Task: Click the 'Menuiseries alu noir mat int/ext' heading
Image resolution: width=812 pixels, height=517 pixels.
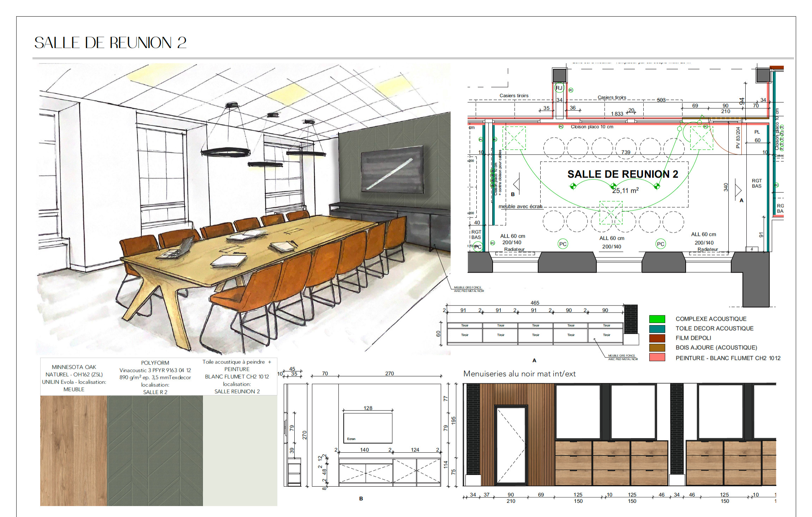Action: pyautogui.click(x=519, y=374)
